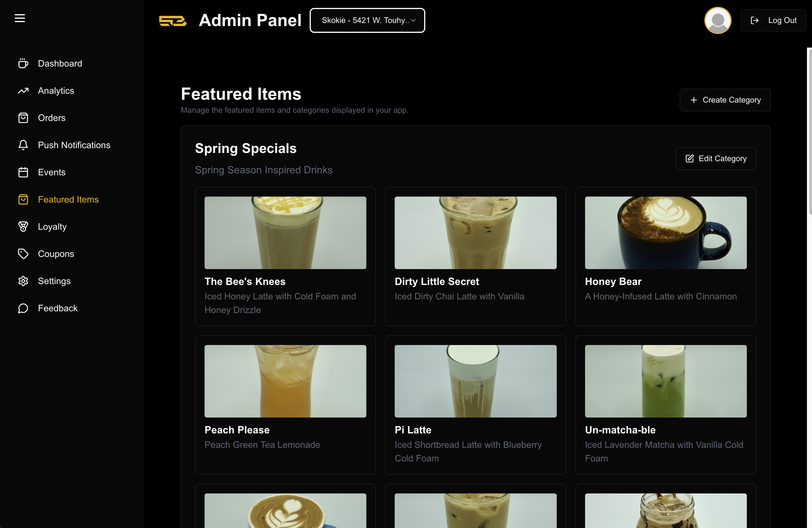Click the Edit Category button
812x528 pixels.
[715, 159]
